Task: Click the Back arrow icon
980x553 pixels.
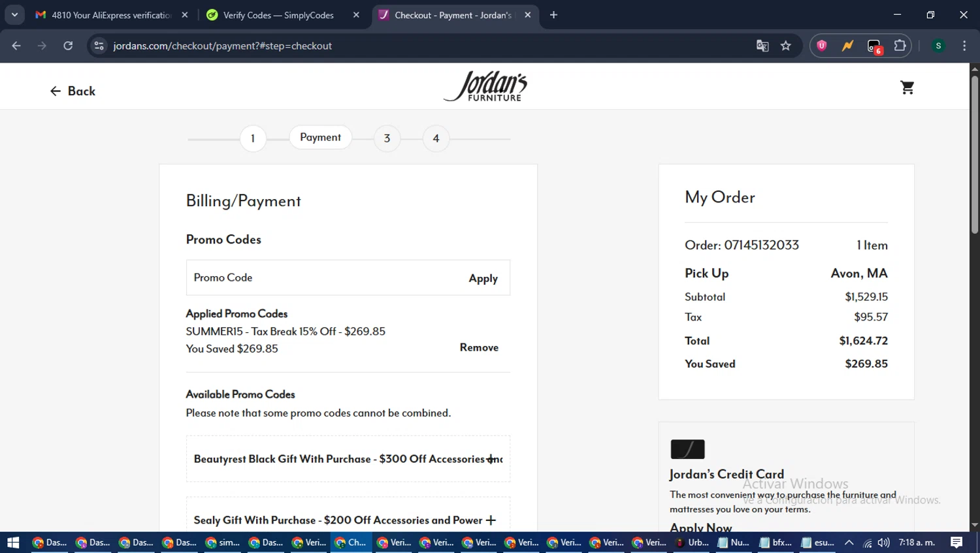Action: (x=56, y=91)
